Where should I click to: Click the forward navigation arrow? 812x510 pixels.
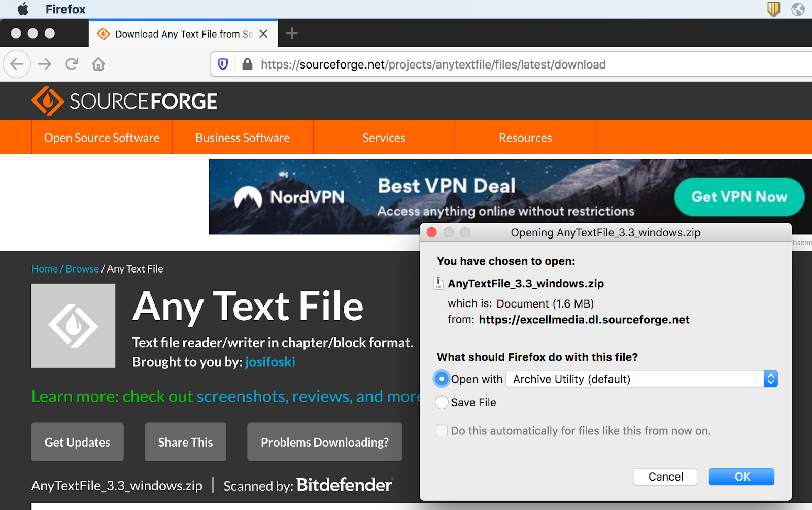[x=45, y=64]
